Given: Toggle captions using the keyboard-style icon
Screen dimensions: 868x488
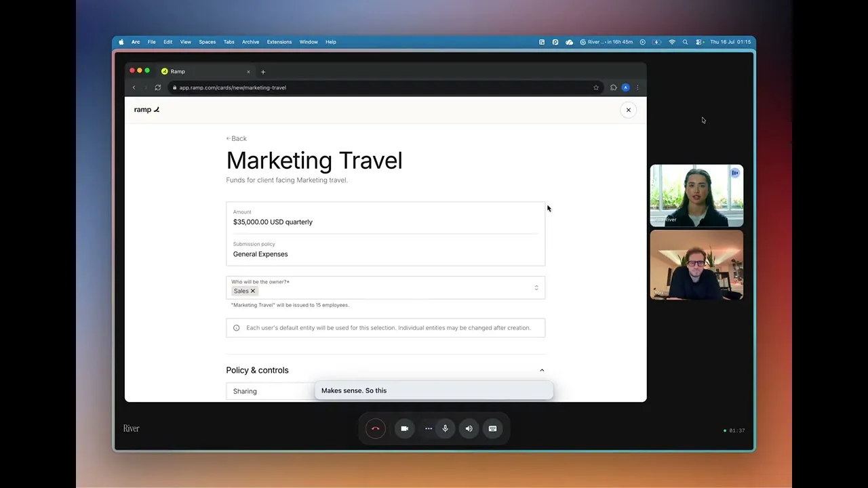Looking at the screenshot, I should click(x=492, y=428).
